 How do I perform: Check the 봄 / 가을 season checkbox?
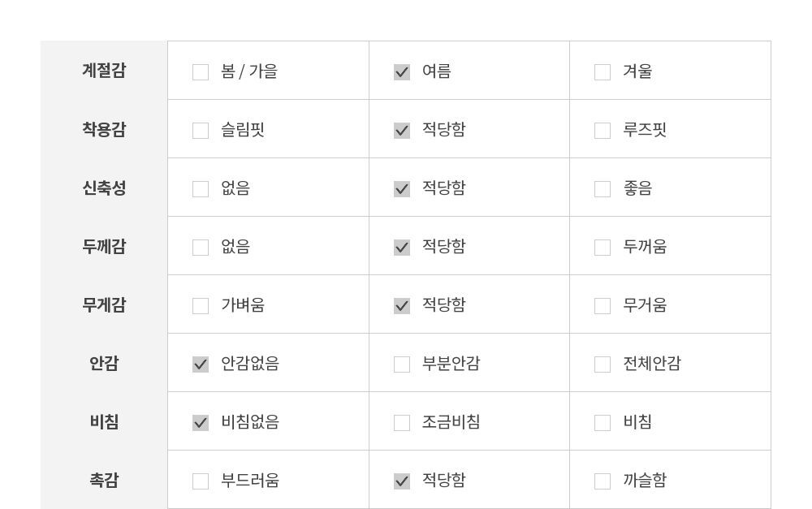[201, 72]
